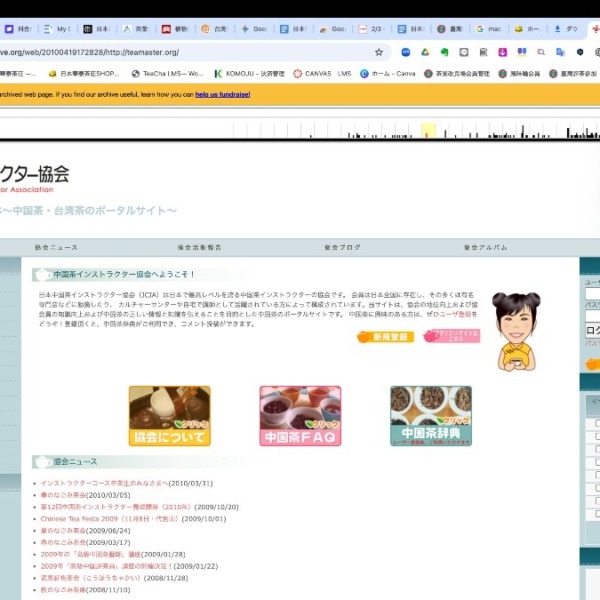This screenshot has width=600, height=600.
Task: Click the highlighted year on Wayback timeline
Action: (x=428, y=130)
